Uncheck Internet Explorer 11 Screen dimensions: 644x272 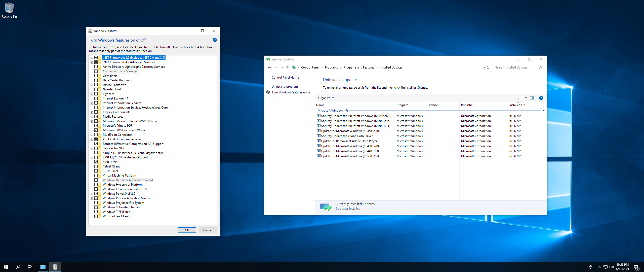click(96, 98)
